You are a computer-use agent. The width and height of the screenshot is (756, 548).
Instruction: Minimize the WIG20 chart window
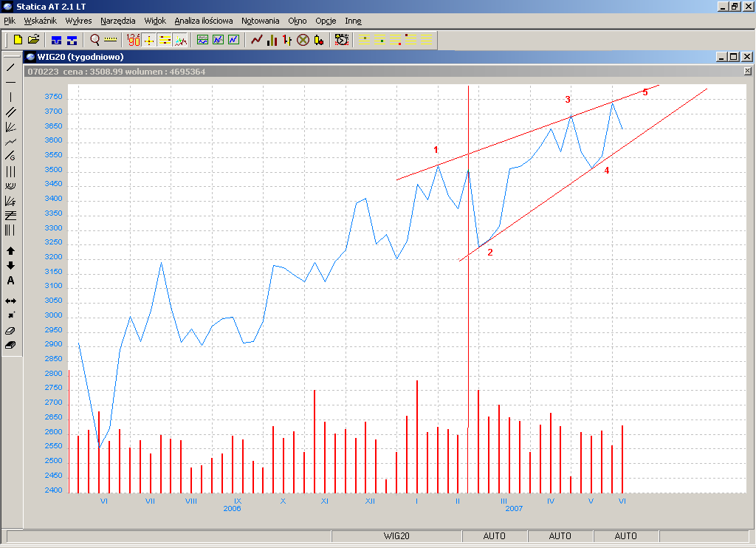coord(722,57)
